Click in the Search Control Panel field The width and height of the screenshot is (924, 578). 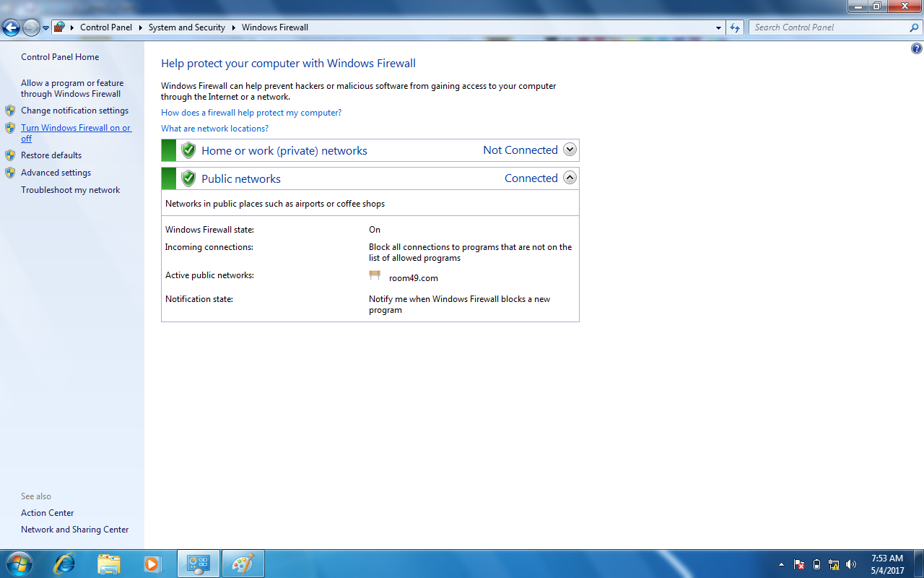click(x=829, y=27)
